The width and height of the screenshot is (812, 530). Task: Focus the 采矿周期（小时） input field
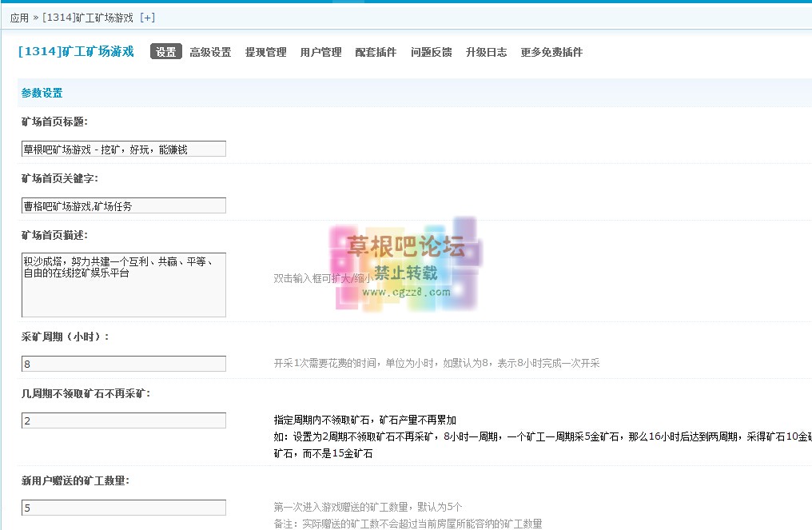[124, 364]
